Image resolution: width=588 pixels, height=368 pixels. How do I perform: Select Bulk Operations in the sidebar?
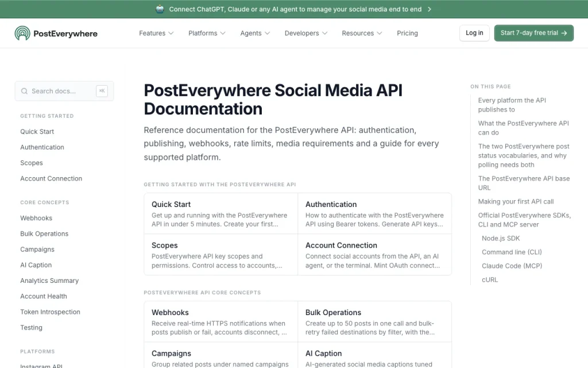click(44, 233)
